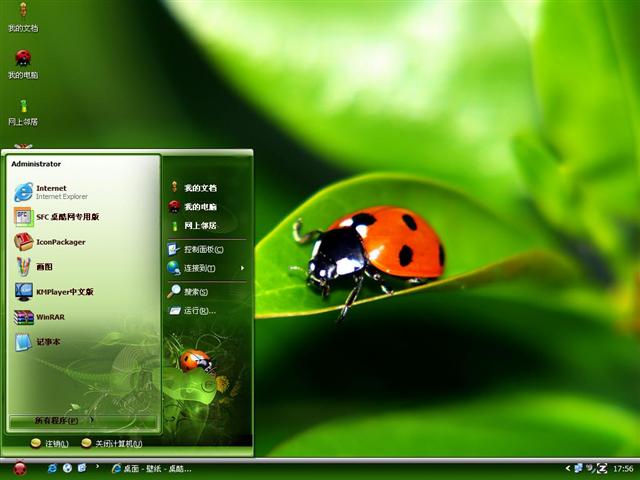This screenshot has width=640, height=480.
Task: Click the network computers tray icon
Action: pos(578,468)
